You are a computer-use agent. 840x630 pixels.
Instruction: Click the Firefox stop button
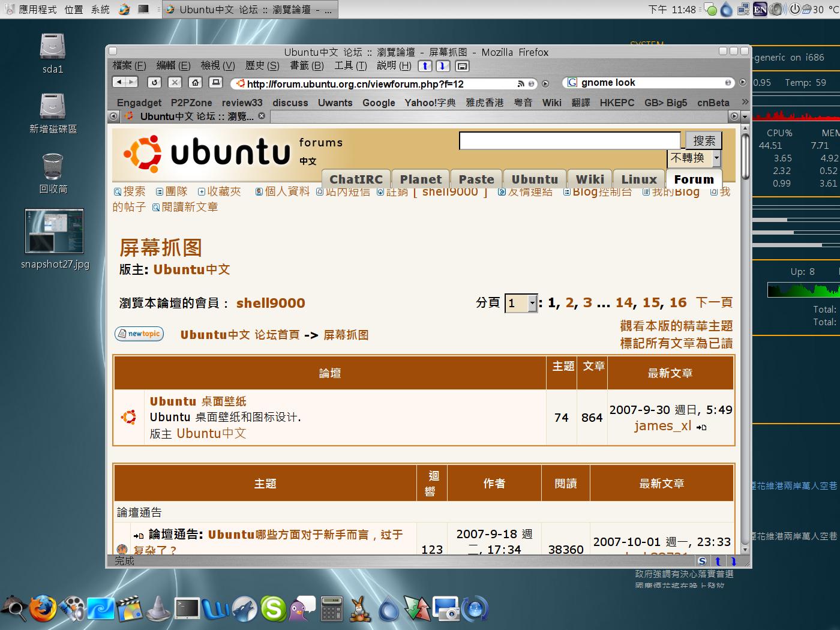pyautogui.click(x=175, y=82)
